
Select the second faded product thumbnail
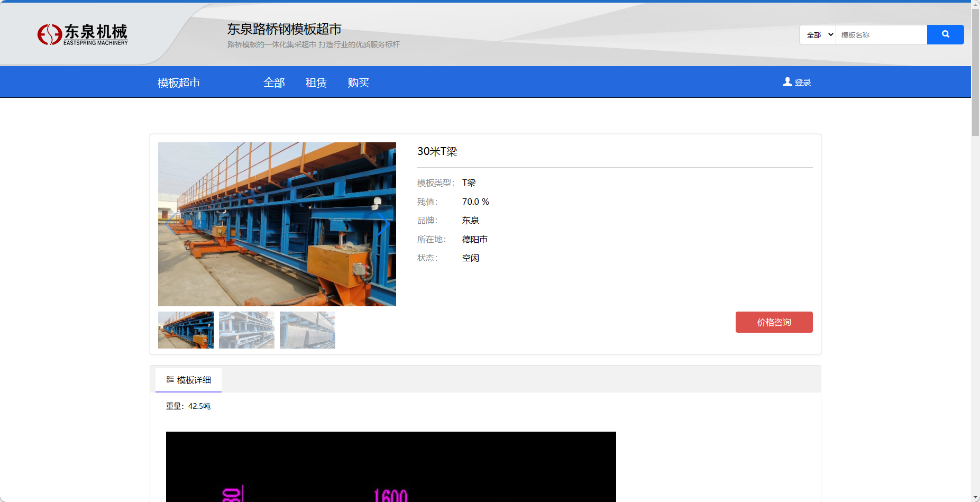[246, 330]
